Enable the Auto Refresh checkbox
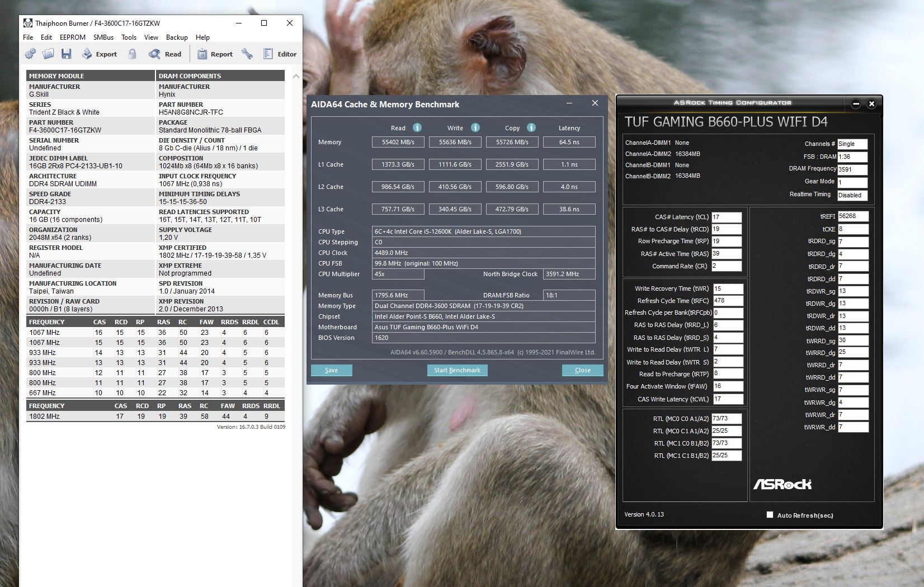The width and height of the screenshot is (924, 587). 770,515
